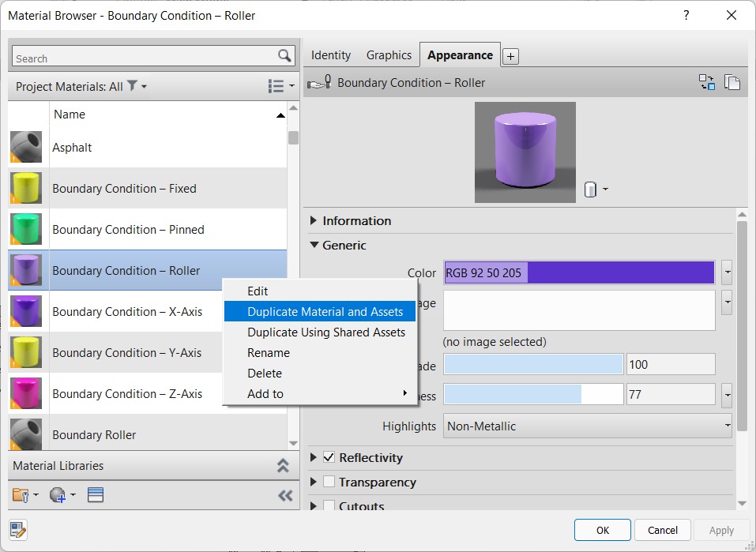The height and width of the screenshot is (552, 756).
Task: Open the asset browser panel icon
Action: pyautogui.click(x=96, y=495)
